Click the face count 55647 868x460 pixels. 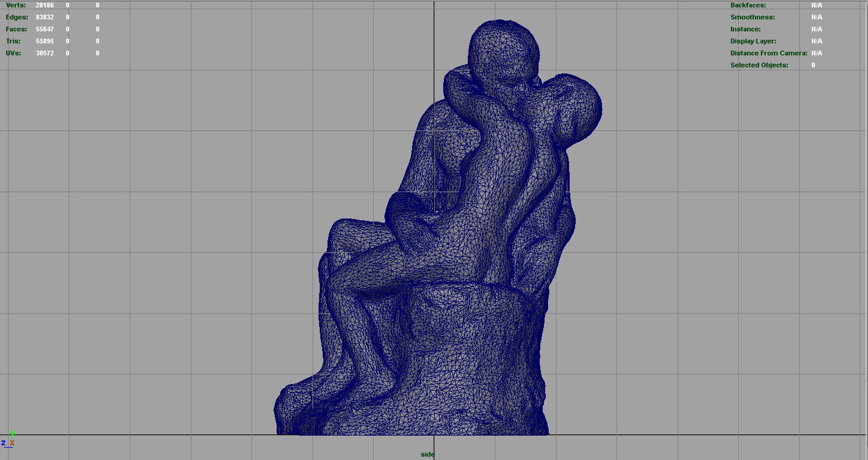tap(45, 29)
